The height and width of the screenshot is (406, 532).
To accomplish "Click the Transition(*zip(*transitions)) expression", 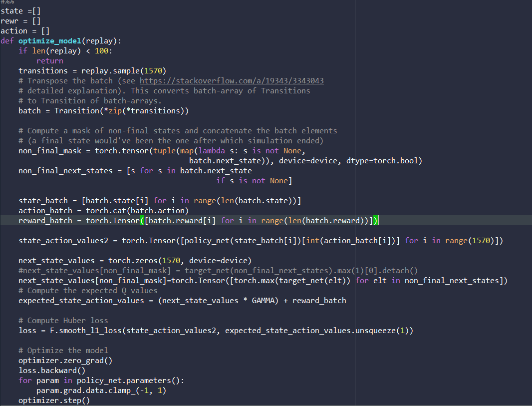I will click(121, 111).
